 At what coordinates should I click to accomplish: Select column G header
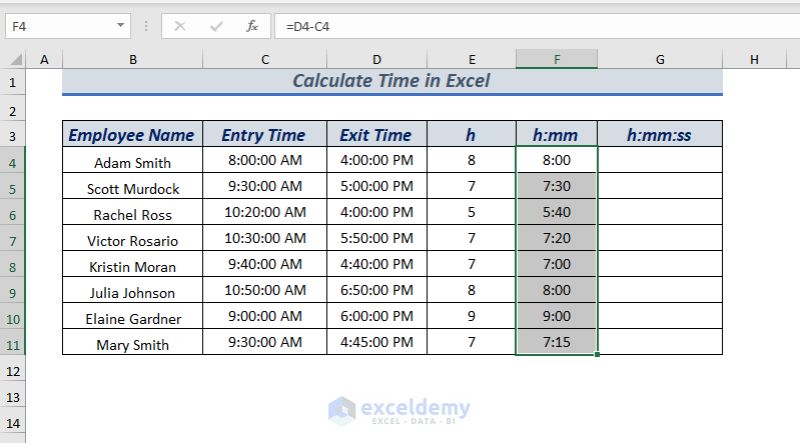pos(660,60)
